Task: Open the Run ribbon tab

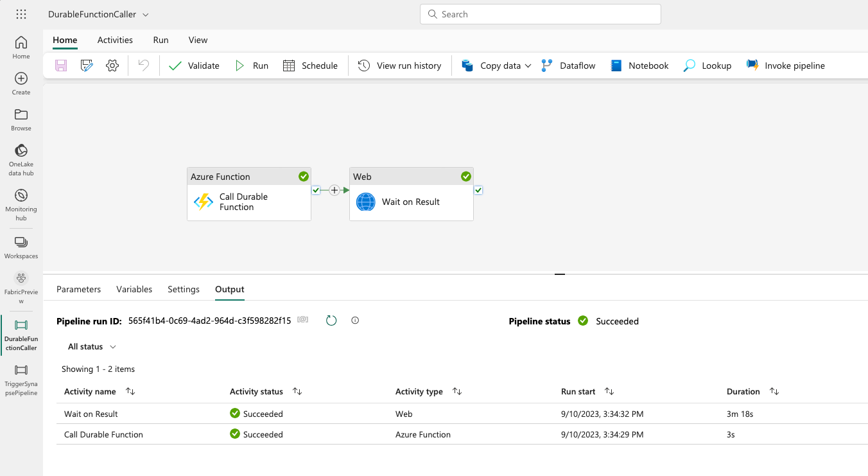Action: tap(161, 40)
